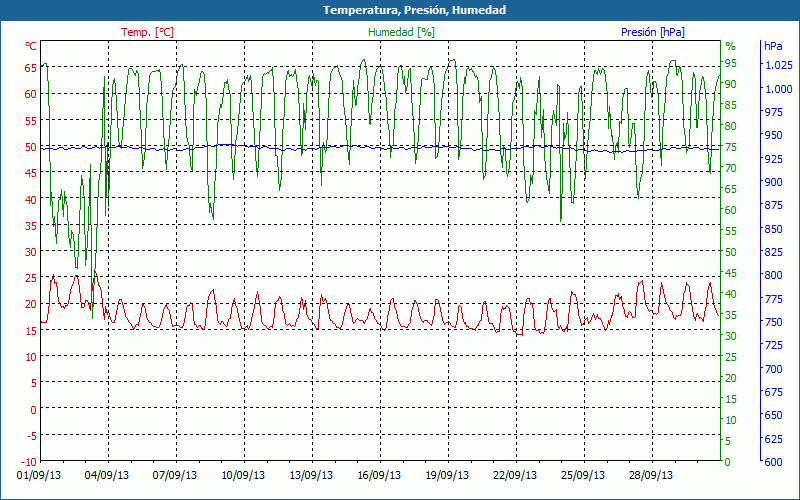Click the "750" pressure axis value
Viewport: 800px width, 500px height.
click(773, 322)
